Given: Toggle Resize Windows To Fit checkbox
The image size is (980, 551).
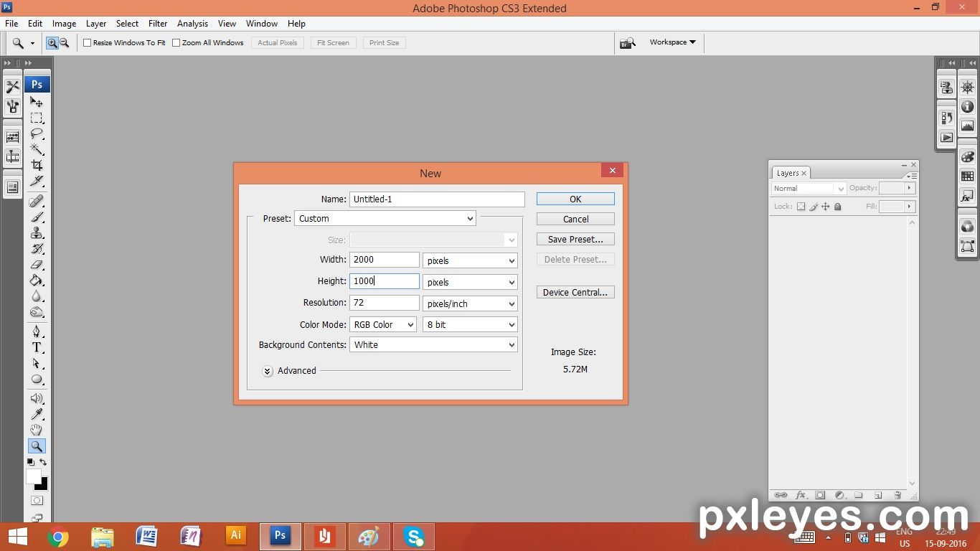Looking at the screenshot, I should click(x=88, y=43).
